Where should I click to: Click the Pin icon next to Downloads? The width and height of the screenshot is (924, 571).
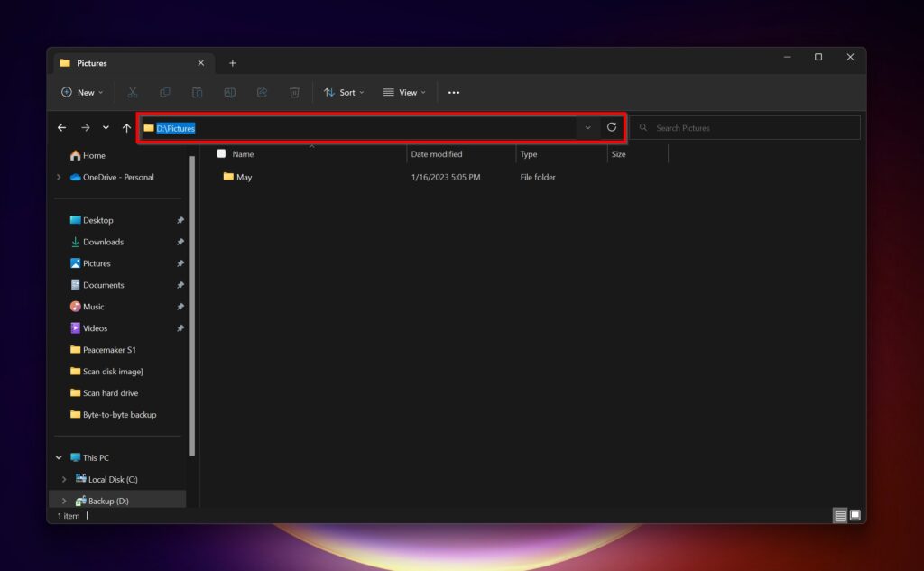tap(180, 242)
